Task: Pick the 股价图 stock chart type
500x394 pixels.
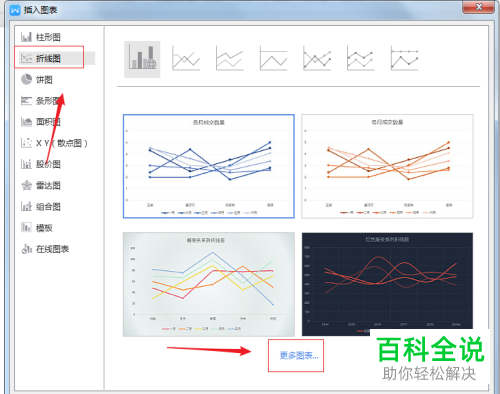Action: point(41,164)
